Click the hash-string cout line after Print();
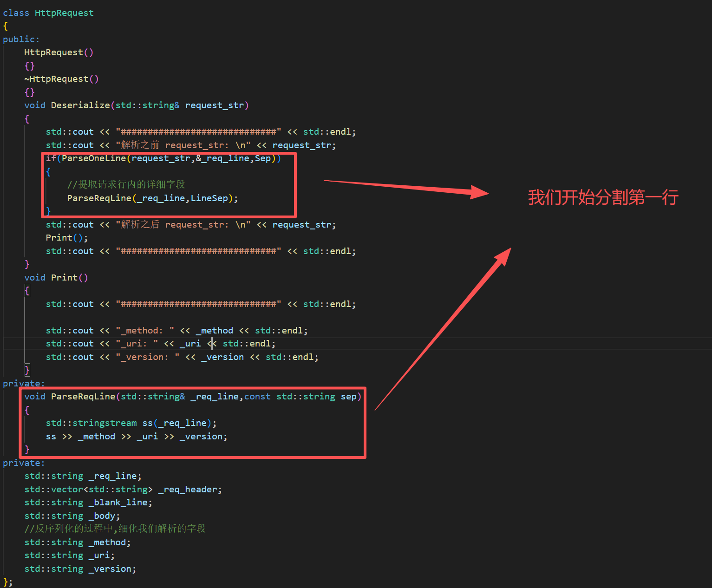The width and height of the screenshot is (712, 588). click(201, 251)
